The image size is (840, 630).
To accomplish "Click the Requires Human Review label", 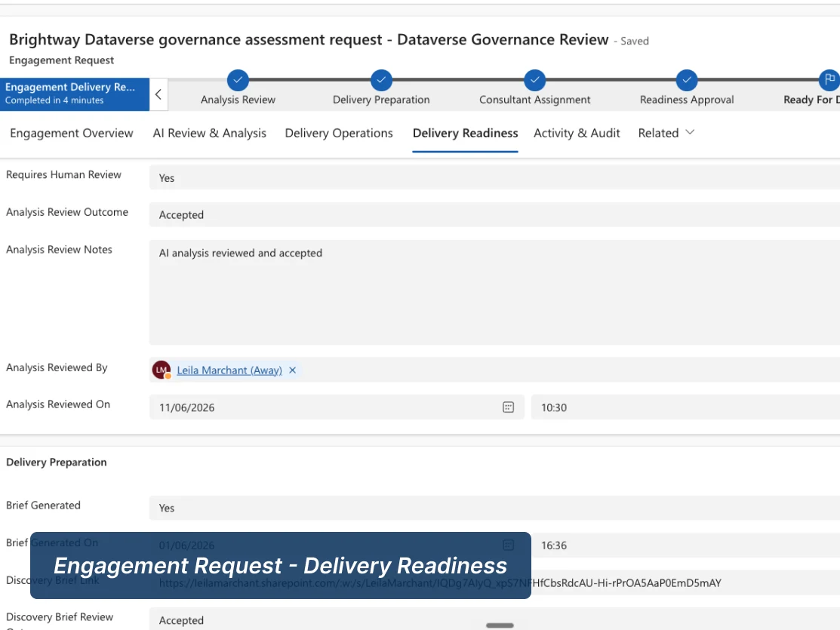I will (x=63, y=174).
